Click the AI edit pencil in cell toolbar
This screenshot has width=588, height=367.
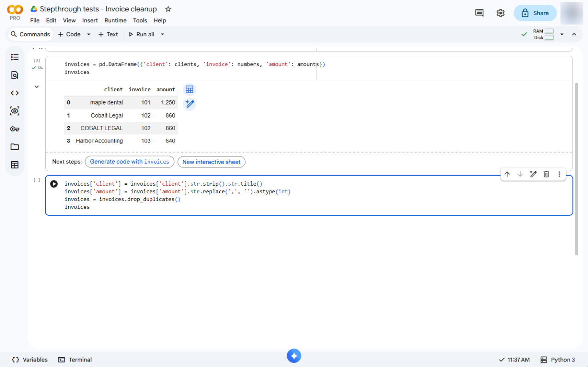click(x=533, y=174)
